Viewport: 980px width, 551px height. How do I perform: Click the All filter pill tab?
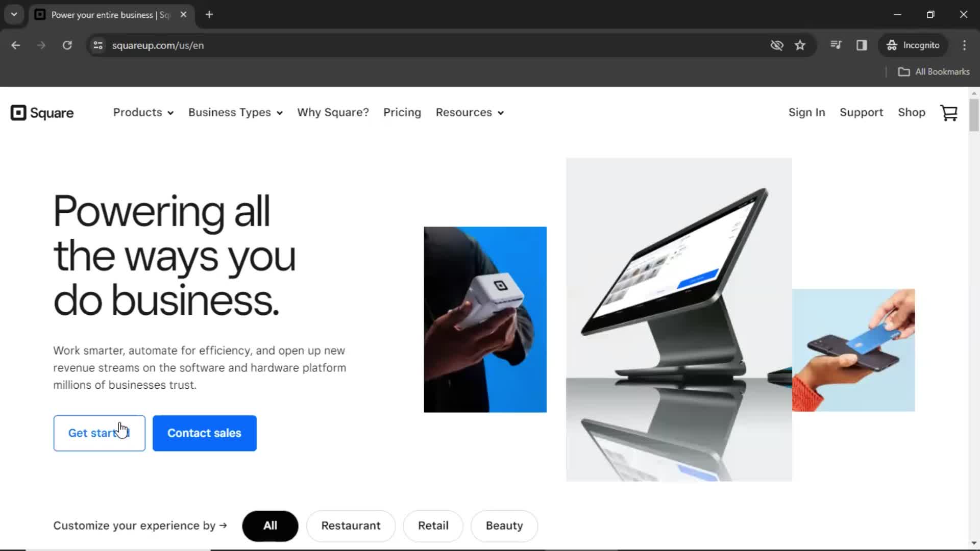click(269, 525)
